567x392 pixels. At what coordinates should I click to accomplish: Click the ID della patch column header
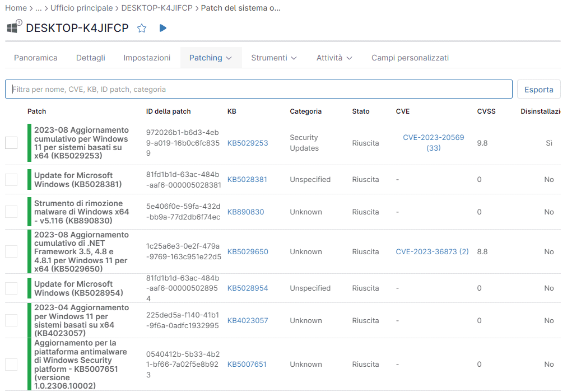[x=168, y=111]
